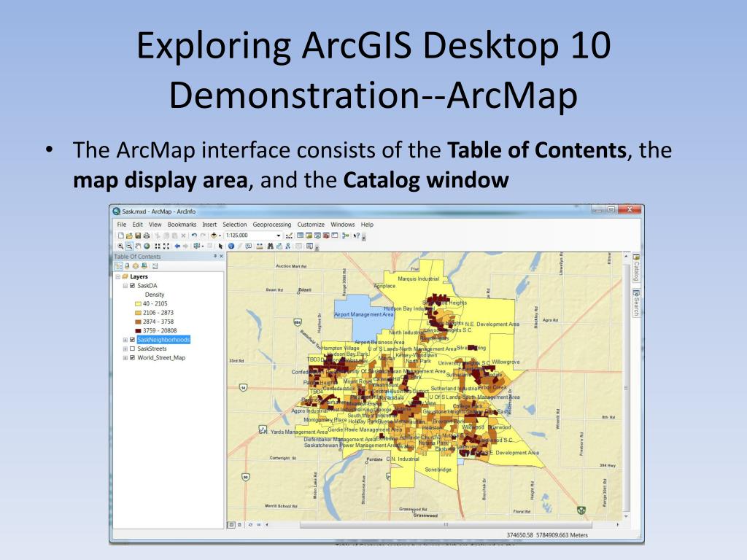Collapse the Layers data frame node
This screenshot has width=747, height=560.
(x=117, y=276)
